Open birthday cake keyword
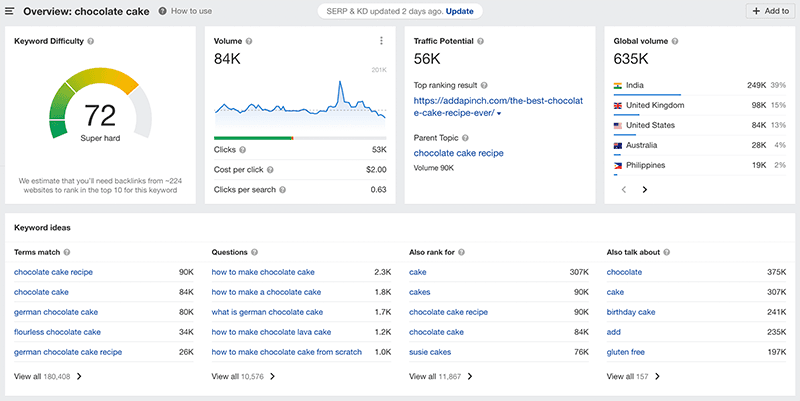This screenshot has height=401, width=800. [x=631, y=312]
